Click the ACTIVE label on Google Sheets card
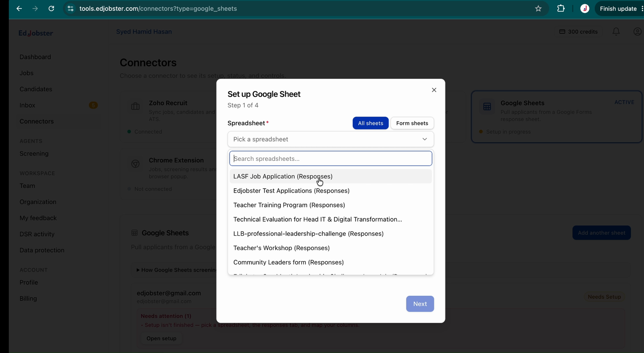Image resolution: width=644 pixels, height=353 pixels. point(624,102)
